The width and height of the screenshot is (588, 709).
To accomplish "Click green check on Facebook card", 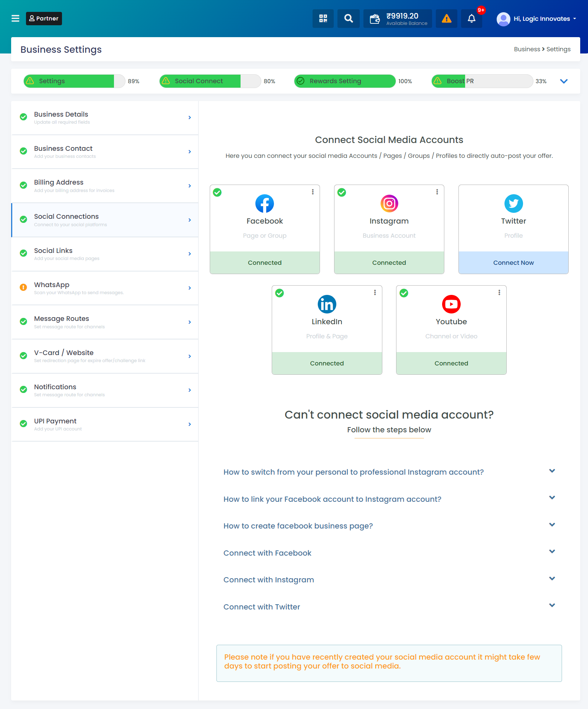I will (x=217, y=192).
